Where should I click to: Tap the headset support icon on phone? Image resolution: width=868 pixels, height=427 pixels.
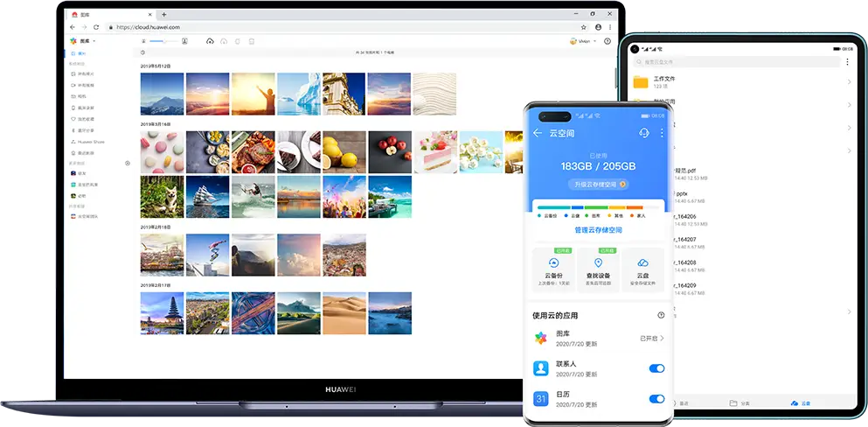pyautogui.click(x=644, y=133)
